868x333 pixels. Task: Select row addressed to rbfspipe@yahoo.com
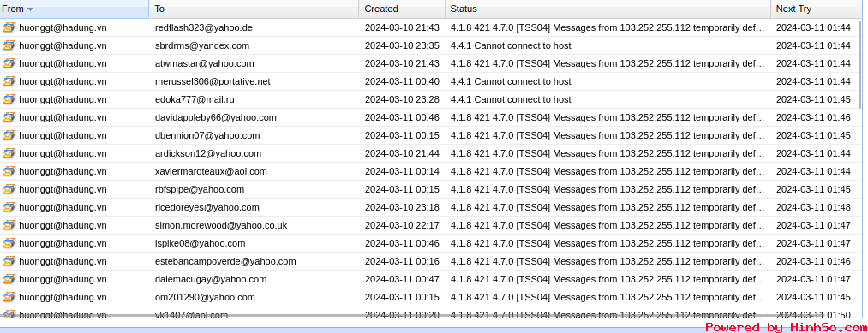[429, 189]
